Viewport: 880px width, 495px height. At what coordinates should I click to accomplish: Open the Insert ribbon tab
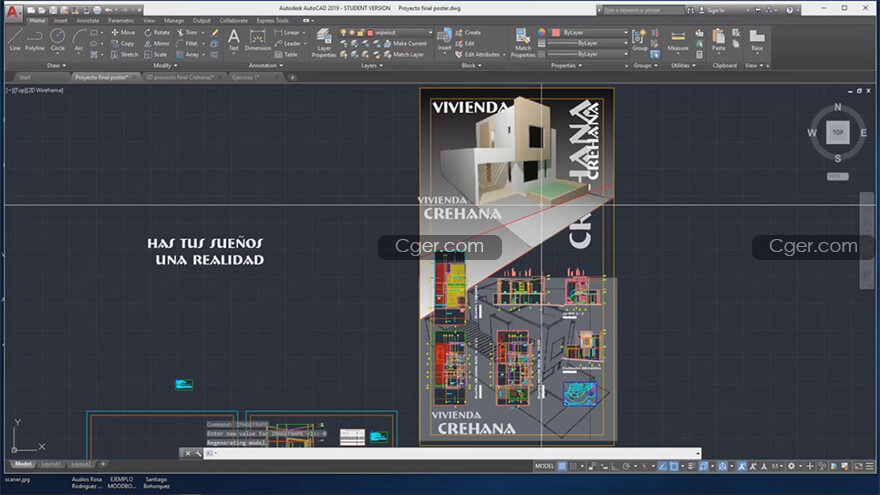pyautogui.click(x=61, y=21)
